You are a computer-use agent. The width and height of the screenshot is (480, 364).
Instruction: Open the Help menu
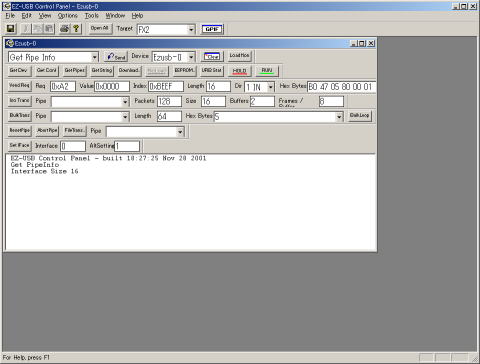click(x=137, y=16)
